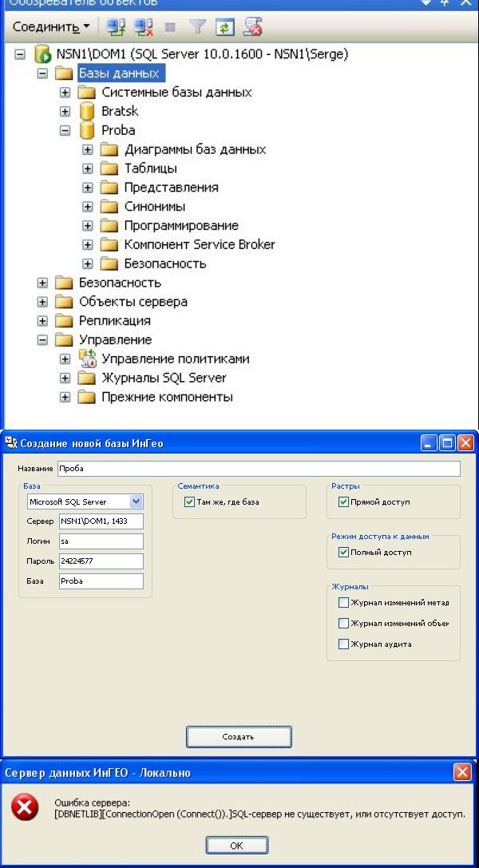Collapse the Proba database node
Viewport: 479px width, 868px height.
[x=65, y=131]
